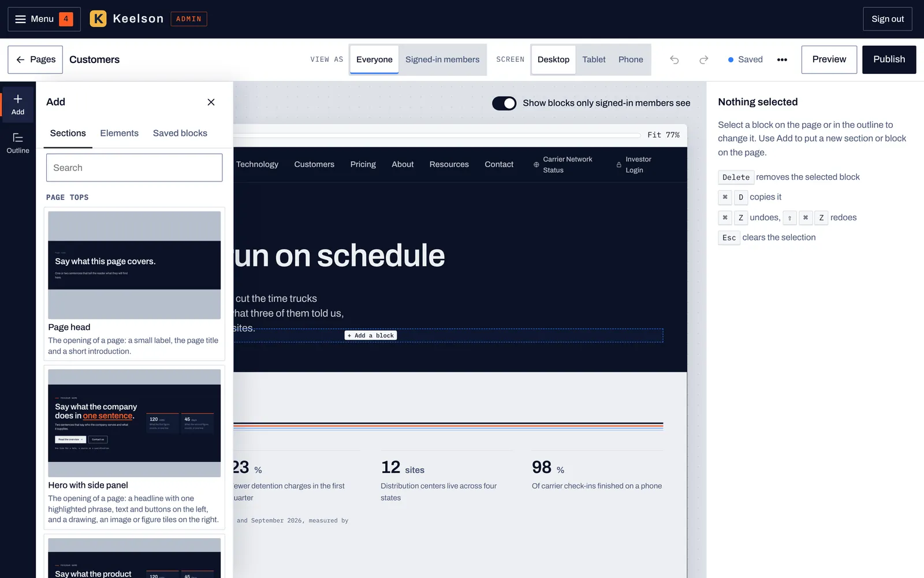
Task: Click 'Of carrier check-ins finished on a phone'
Action: click(x=597, y=486)
